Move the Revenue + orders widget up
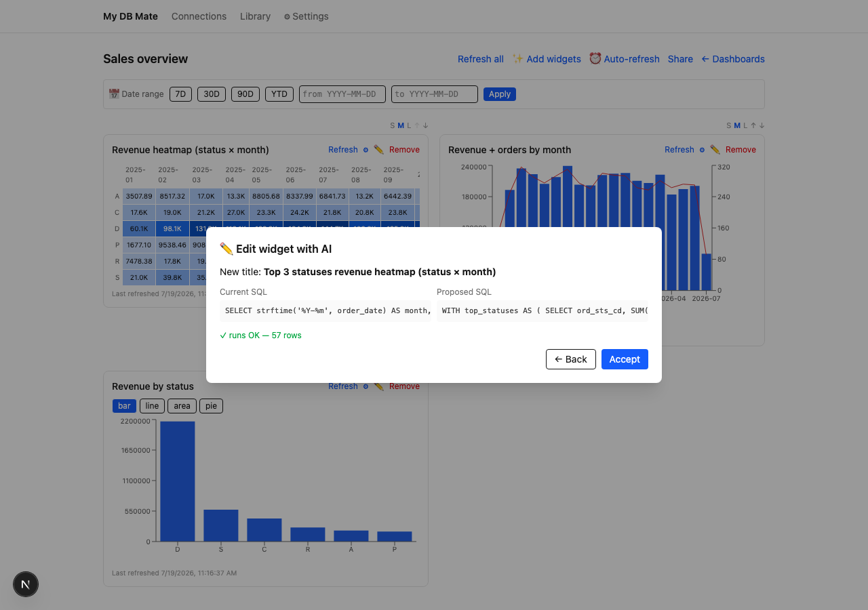Viewport: 868px width, 610px height. 753,125
